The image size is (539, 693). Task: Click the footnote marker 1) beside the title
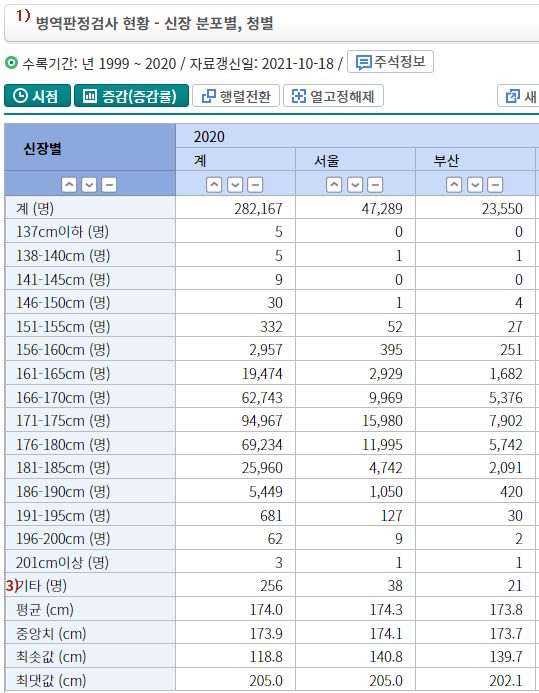click(x=23, y=16)
